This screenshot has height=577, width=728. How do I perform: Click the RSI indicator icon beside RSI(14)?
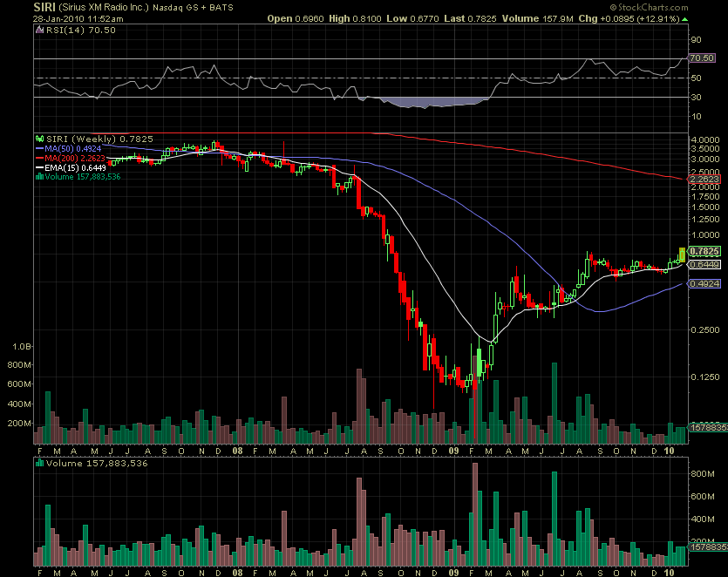click(40, 31)
